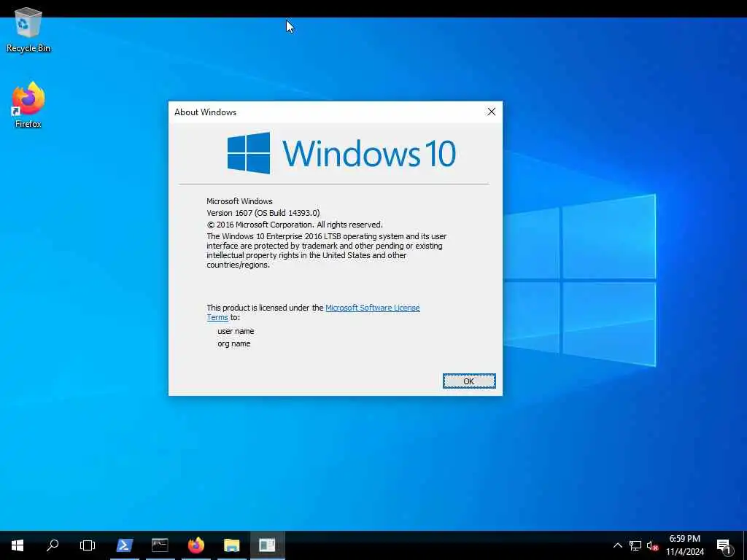Open the clock and date flyout

pos(684,545)
